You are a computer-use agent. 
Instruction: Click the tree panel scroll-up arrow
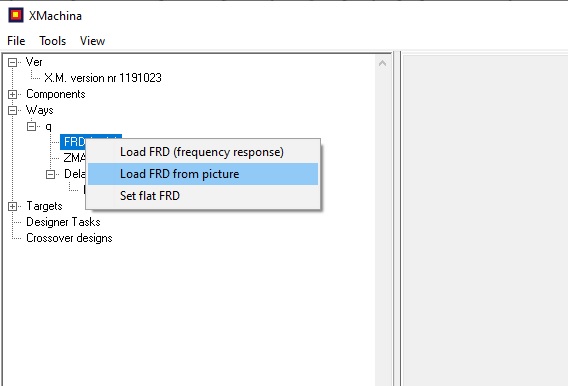point(382,63)
